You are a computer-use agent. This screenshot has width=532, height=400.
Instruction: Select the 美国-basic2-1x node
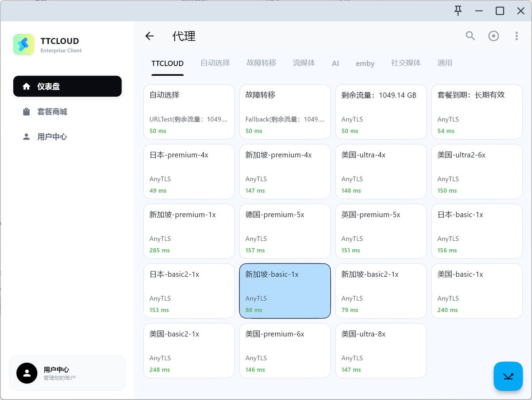189,351
